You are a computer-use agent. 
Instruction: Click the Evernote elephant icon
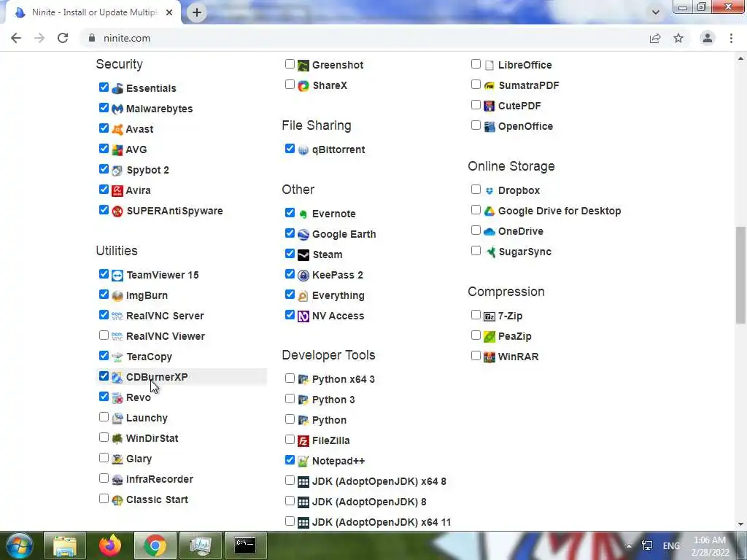pos(303,214)
